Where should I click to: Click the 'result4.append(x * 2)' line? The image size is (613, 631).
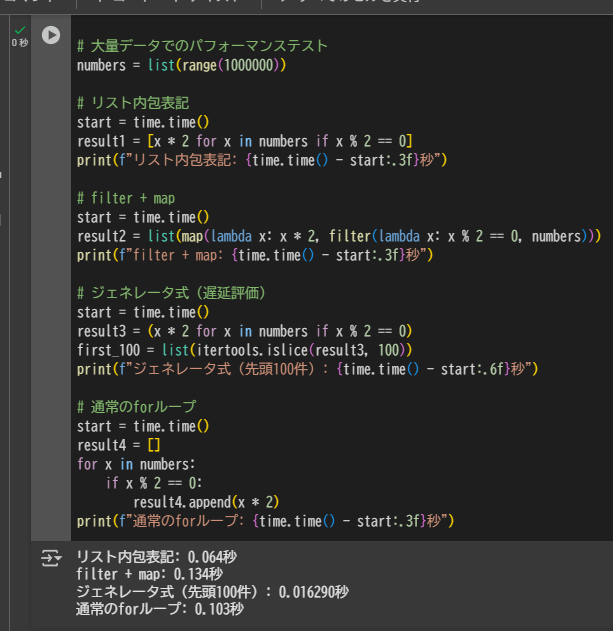pos(206,502)
